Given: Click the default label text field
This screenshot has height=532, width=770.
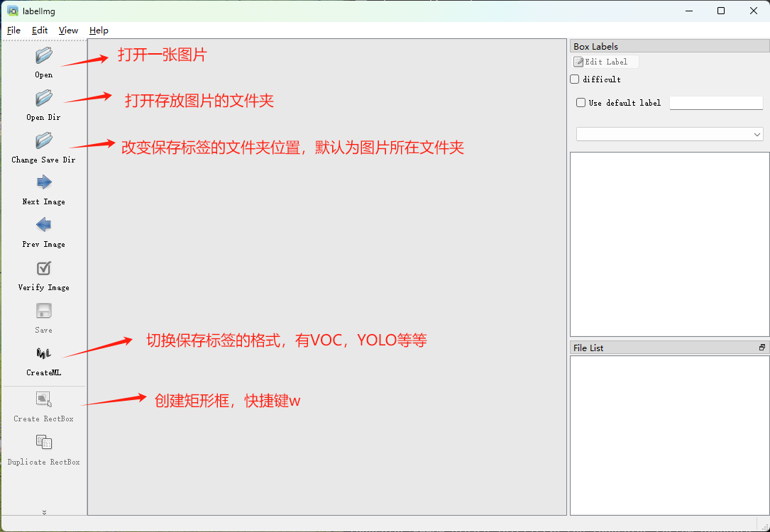Looking at the screenshot, I should pyautogui.click(x=715, y=103).
